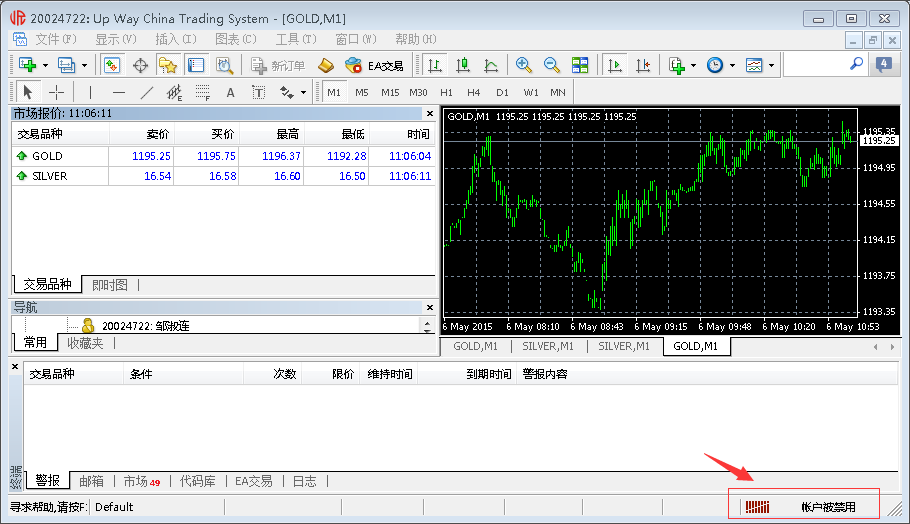Select the Horizontal Line drawing tool
The image size is (910, 524).
[x=118, y=92]
